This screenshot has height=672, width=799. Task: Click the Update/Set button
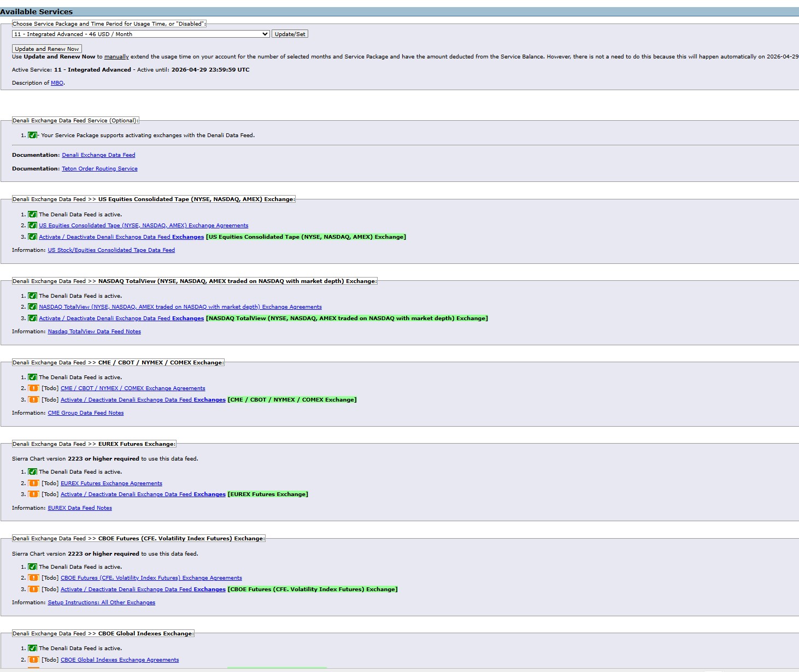290,34
